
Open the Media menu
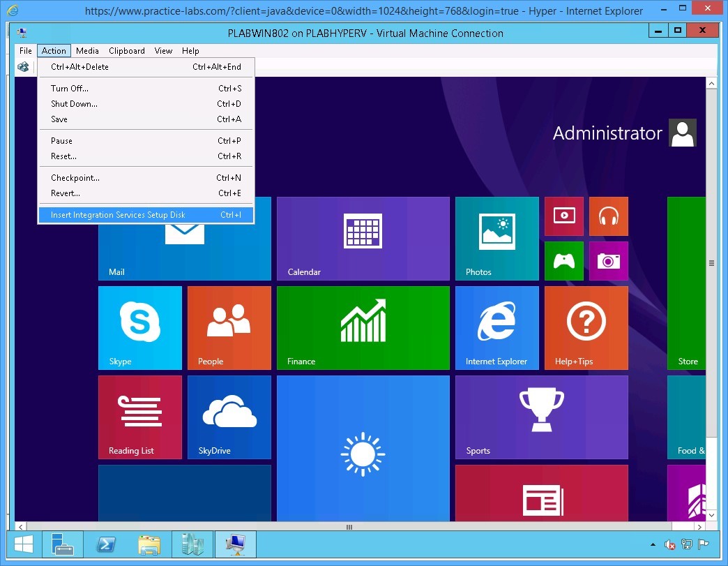[x=86, y=50]
